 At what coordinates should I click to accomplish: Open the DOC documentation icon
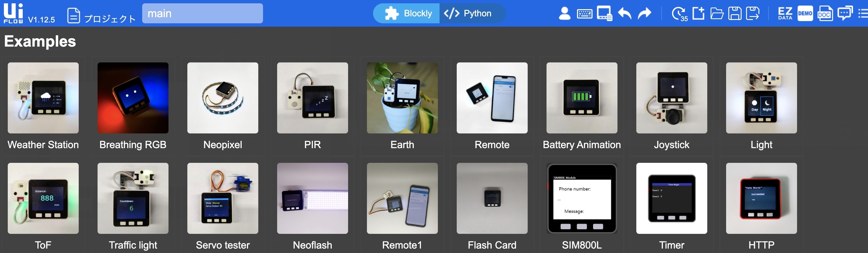[825, 14]
